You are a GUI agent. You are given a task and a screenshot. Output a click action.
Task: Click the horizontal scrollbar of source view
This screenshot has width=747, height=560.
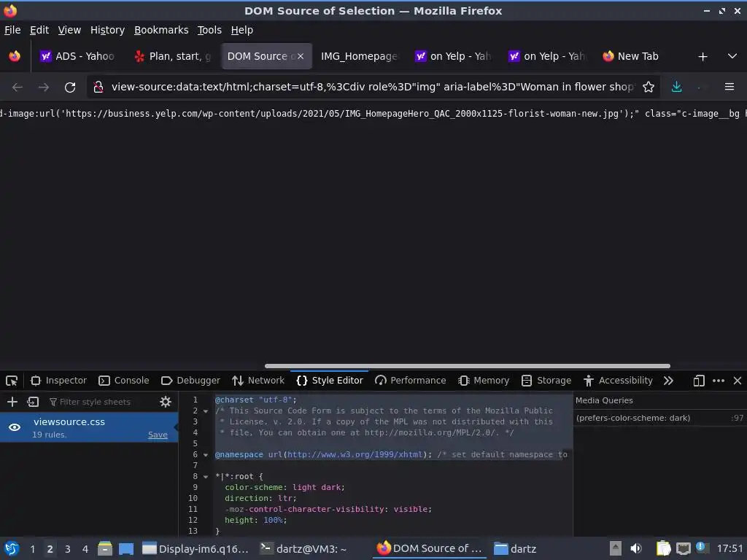(x=468, y=366)
